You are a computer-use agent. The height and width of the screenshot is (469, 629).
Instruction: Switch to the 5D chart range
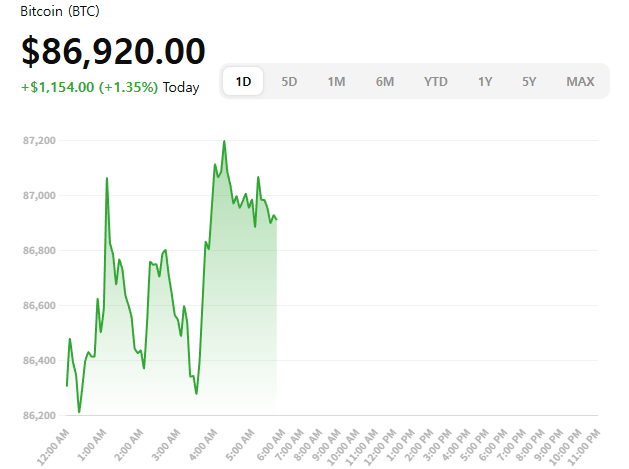(289, 81)
